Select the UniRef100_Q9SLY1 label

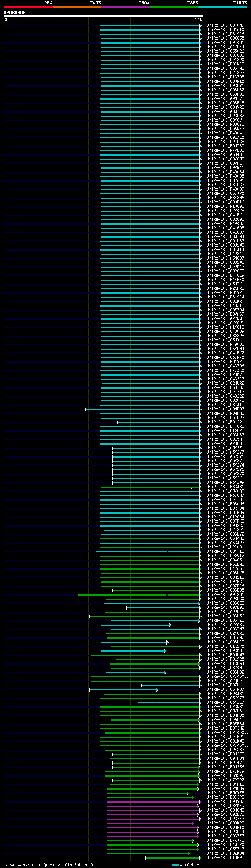click(225, 86)
